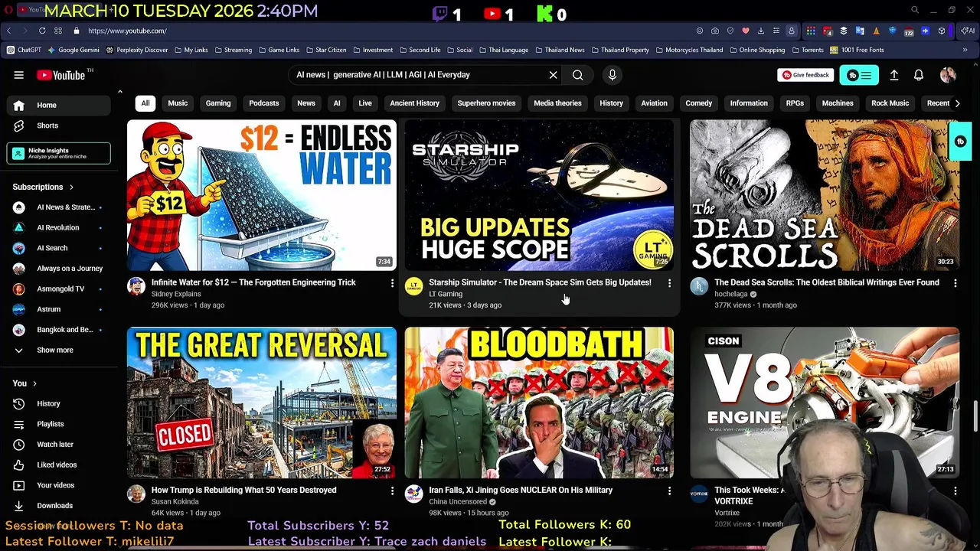Open options menu for Dead Sea Scrolls video

pyautogui.click(x=955, y=283)
